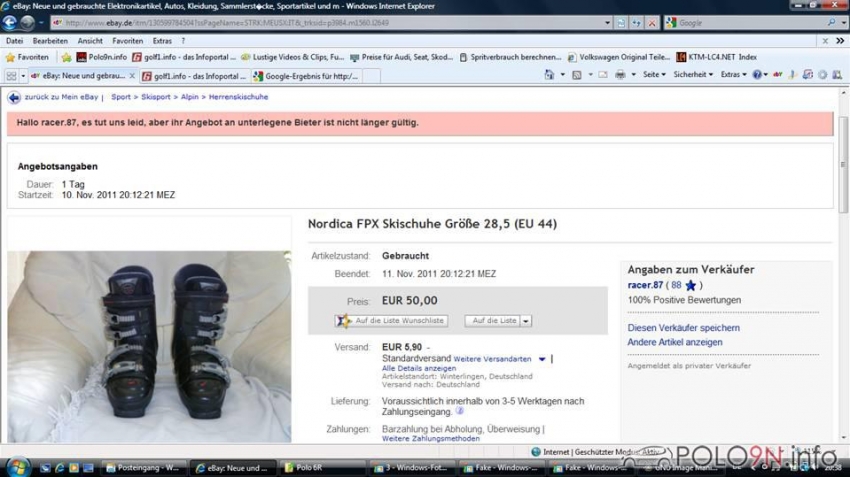Expand the hidden toolbar chevron at menu bar end
The width and height of the screenshot is (850, 477).
(x=840, y=41)
